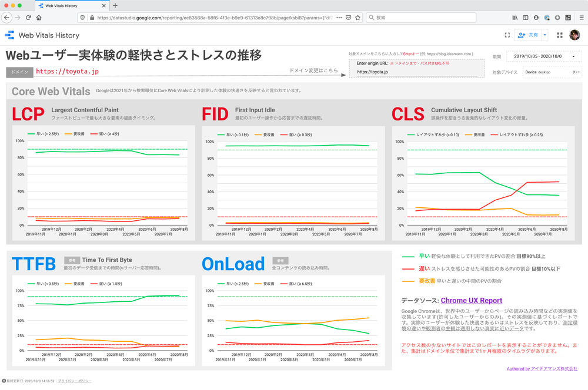Viewport: 588px width, 390px height.
Task: Toggle LCP legend 遅い (≥ 4秒)
Action: tap(105, 134)
